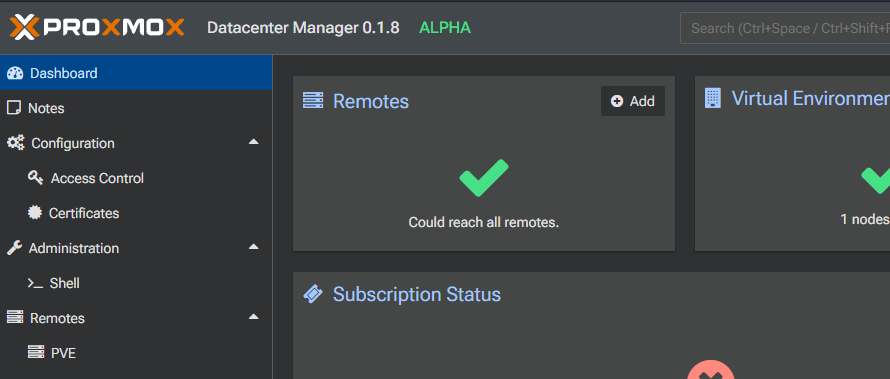Click the Access Control key icon
The image size is (890, 379).
point(35,178)
